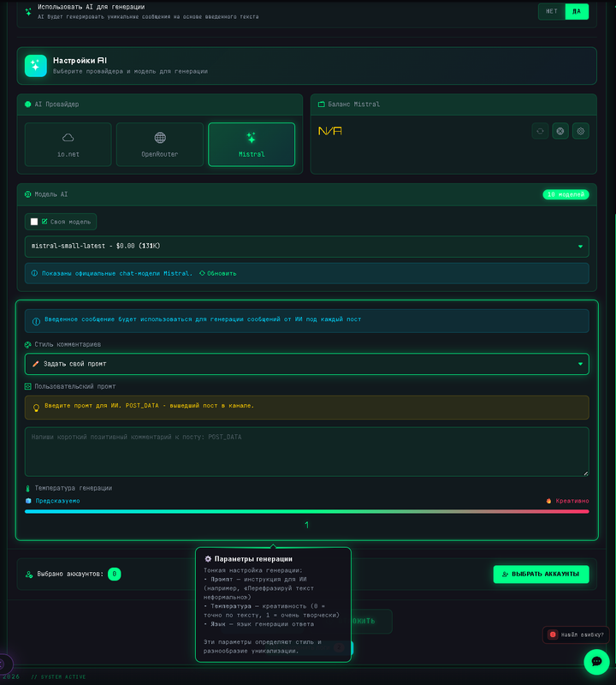This screenshot has width=616, height=685.
Task: Click the blue Предсказуемо icon
Action: 28,501
